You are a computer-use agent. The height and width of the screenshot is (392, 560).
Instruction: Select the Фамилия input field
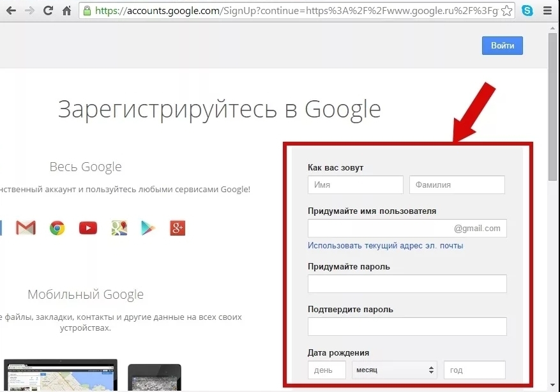[x=457, y=185]
